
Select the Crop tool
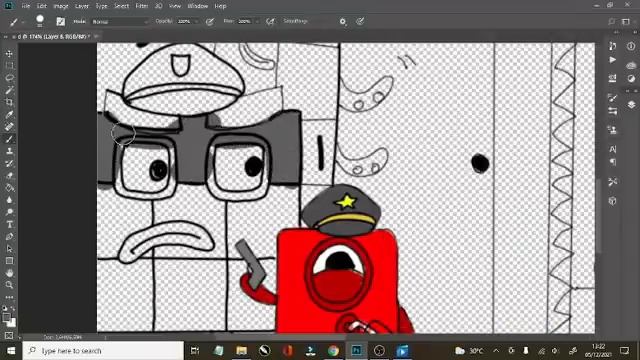click(9, 102)
